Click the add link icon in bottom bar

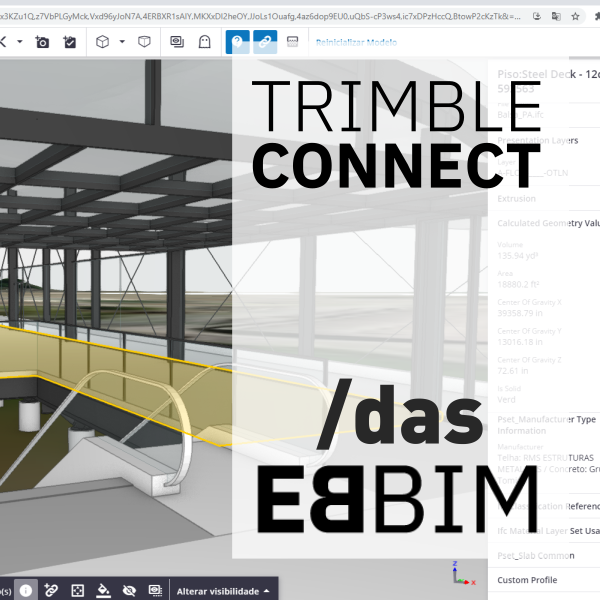pyautogui.click(x=51, y=590)
